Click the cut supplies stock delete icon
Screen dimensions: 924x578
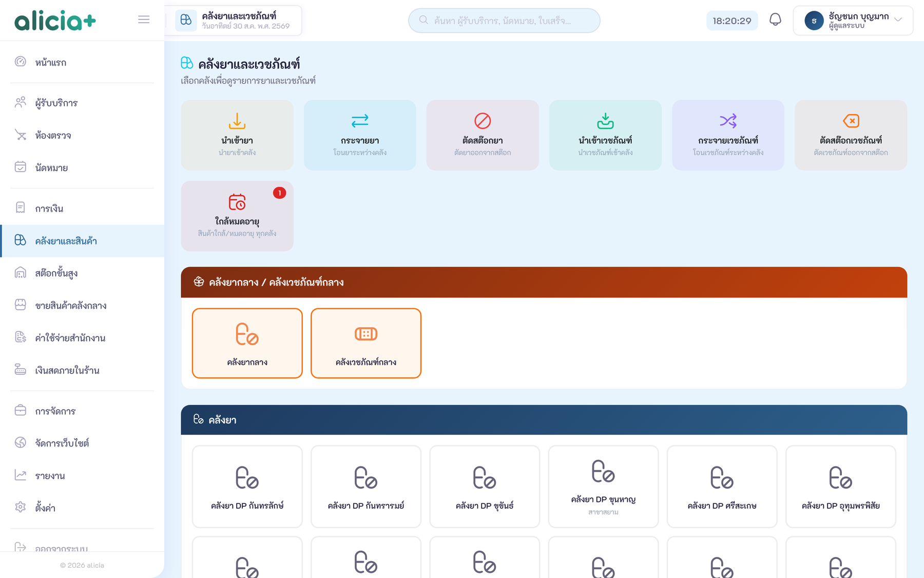(851, 121)
